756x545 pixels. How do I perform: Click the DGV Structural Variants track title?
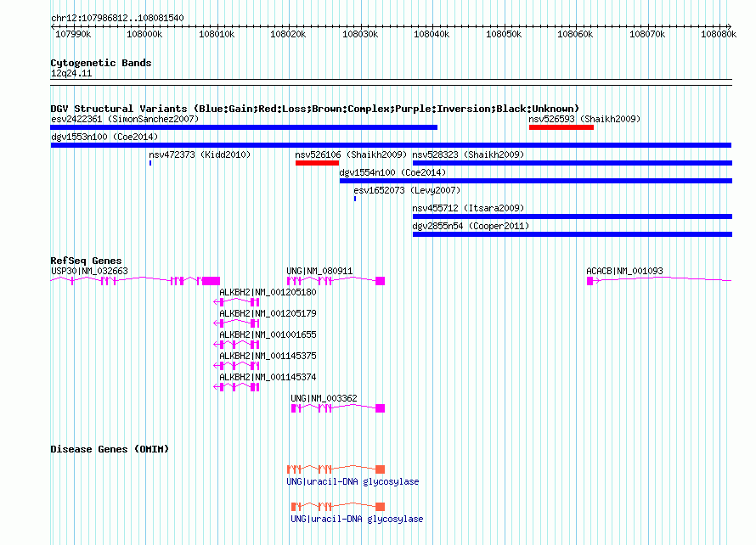(x=315, y=109)
